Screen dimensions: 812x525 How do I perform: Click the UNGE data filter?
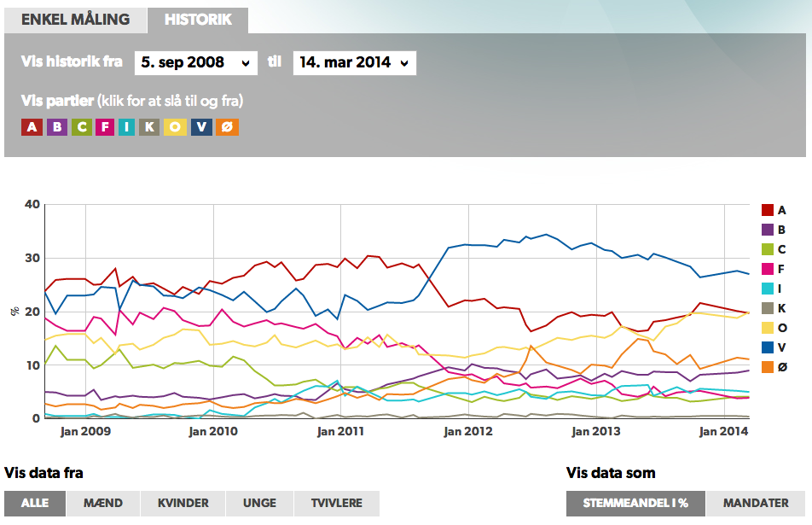tap(259, 504)
